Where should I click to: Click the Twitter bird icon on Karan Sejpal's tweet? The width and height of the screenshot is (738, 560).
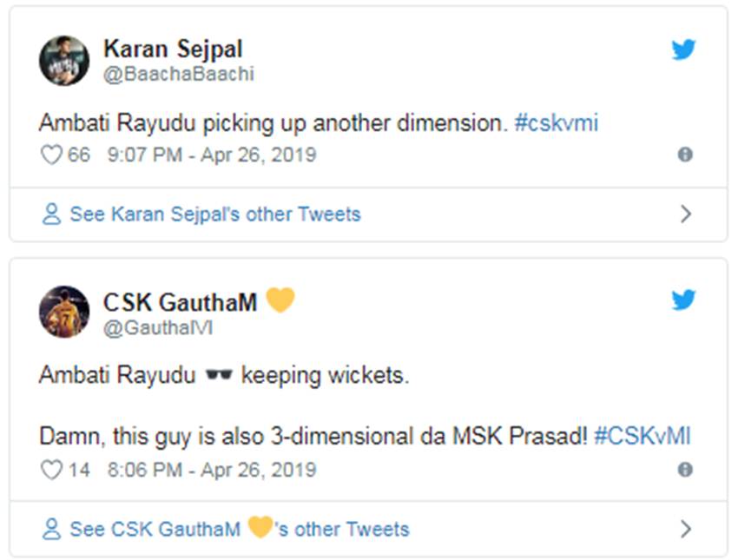[x=684, y=49]
